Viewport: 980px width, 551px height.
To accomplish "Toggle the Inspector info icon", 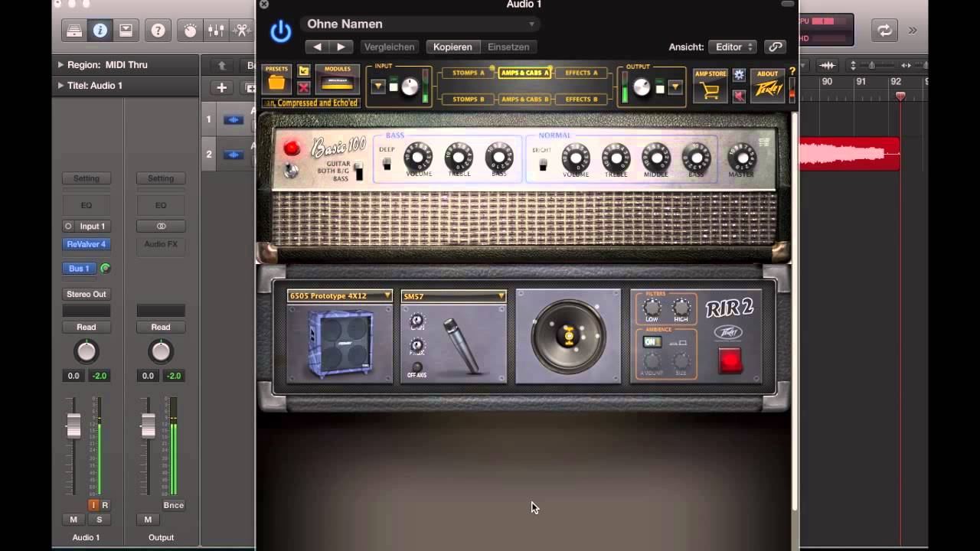I will click(x=100, y=31).
